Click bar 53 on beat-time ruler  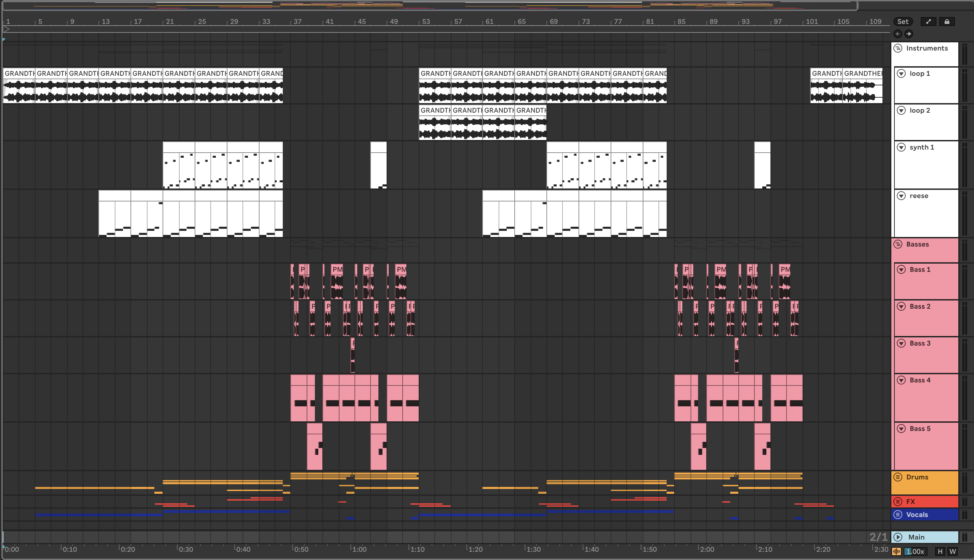click(x=426, y=22)
